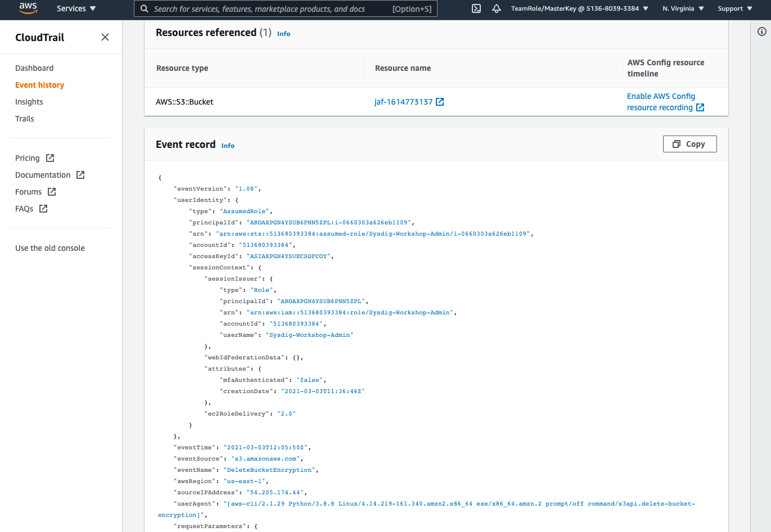Image resolution: width=771 pixels, height=532 pixels.
Task: Click the search magnifier icon
Action: [145, 8]
